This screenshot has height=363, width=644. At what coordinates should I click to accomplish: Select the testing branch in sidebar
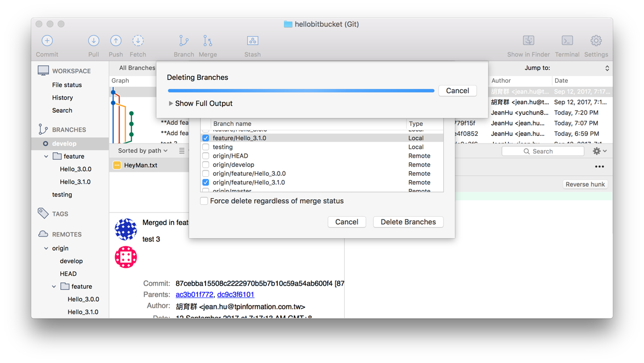point(62,194)
